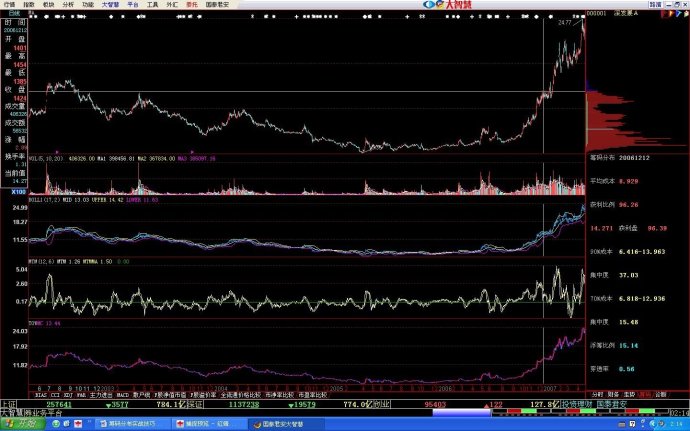Select the 筹码 panel tab
690x431 pixels.
coord(630,394)
